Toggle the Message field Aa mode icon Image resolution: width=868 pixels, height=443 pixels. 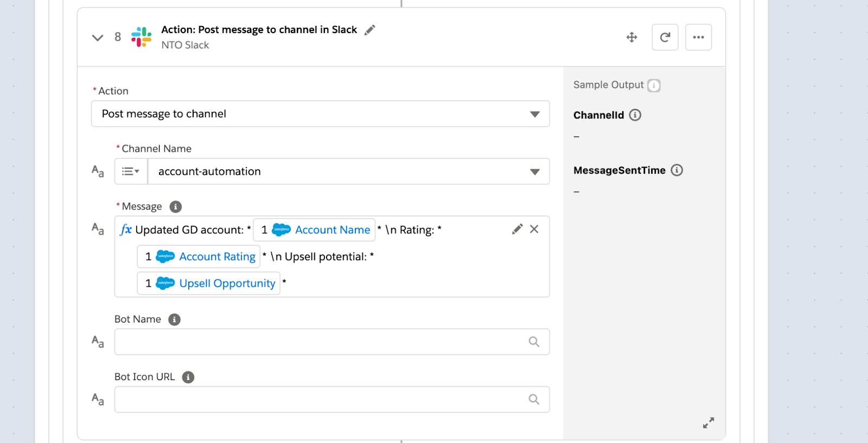[x=98, y=229]
